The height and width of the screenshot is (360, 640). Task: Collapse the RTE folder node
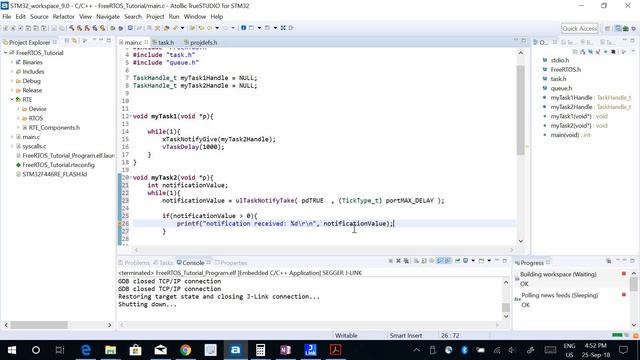click(12, 99)
